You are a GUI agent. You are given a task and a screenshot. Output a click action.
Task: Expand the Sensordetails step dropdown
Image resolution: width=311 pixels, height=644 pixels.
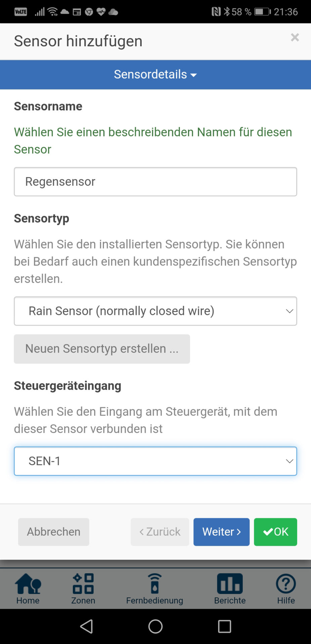click(155, 74)
